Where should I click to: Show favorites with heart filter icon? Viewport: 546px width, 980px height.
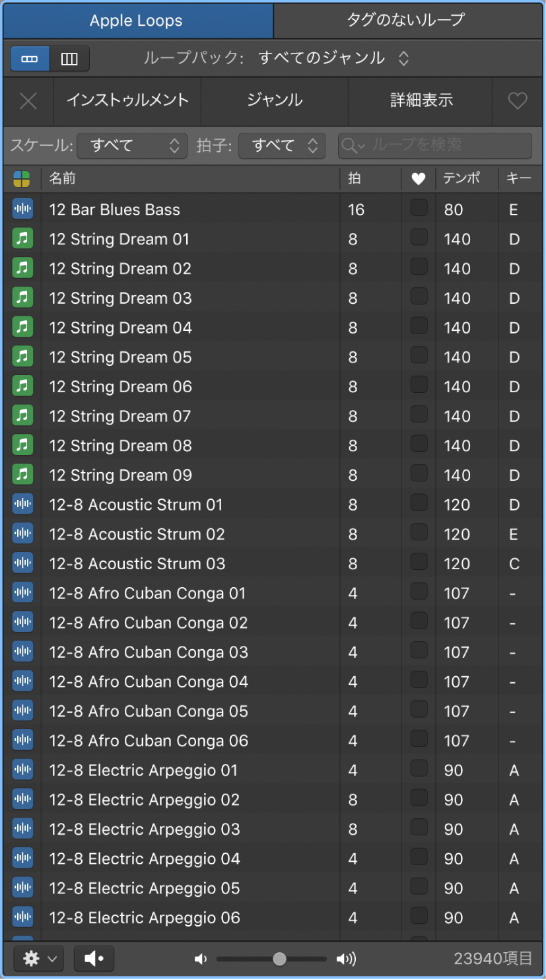coord(518,100)
